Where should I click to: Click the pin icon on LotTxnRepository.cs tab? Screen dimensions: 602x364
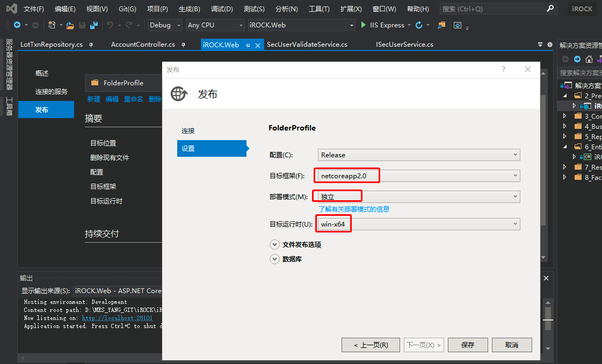point(91,45)
